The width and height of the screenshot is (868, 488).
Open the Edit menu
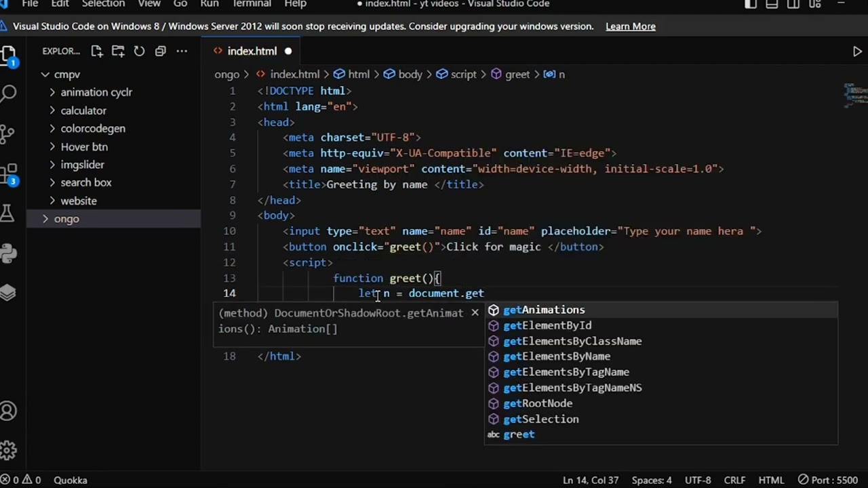tap(60, 4)
